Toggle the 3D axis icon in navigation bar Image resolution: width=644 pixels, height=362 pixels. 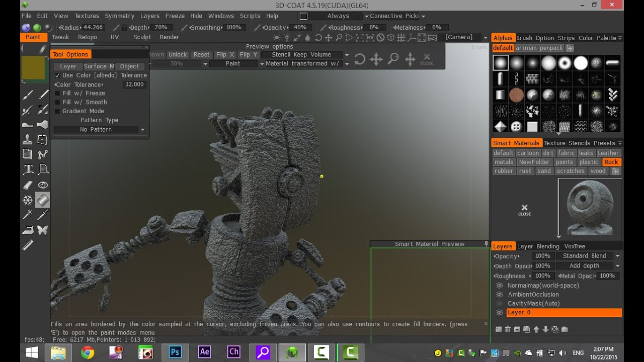tap(411, 37)
